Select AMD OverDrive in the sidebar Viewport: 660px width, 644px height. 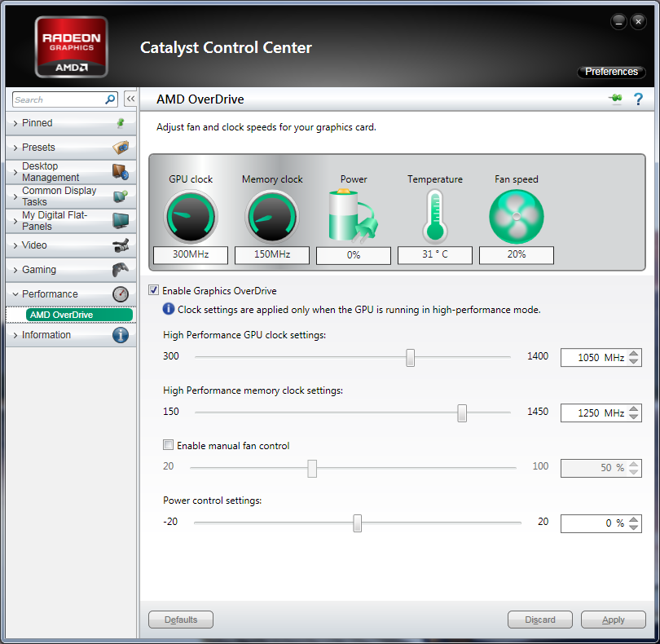[79, 315]
